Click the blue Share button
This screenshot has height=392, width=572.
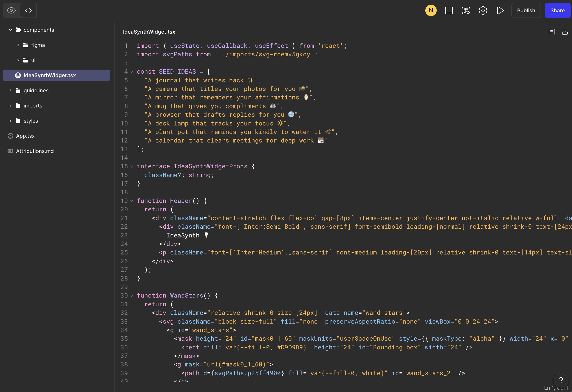(x=557, y=10)
